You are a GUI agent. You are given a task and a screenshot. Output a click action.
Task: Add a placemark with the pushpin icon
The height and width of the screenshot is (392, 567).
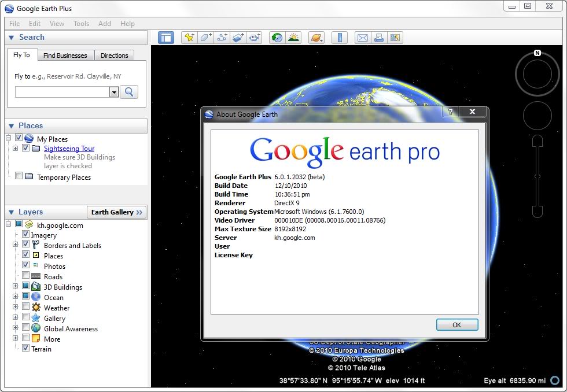click(x=190, y=38)
